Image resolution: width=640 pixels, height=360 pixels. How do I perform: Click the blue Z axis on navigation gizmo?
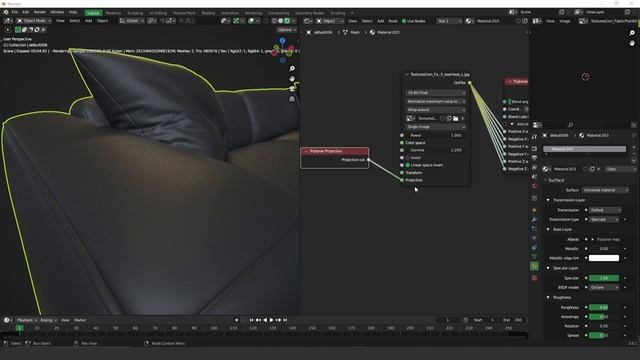pyautogui.click(x=282, y=40)
